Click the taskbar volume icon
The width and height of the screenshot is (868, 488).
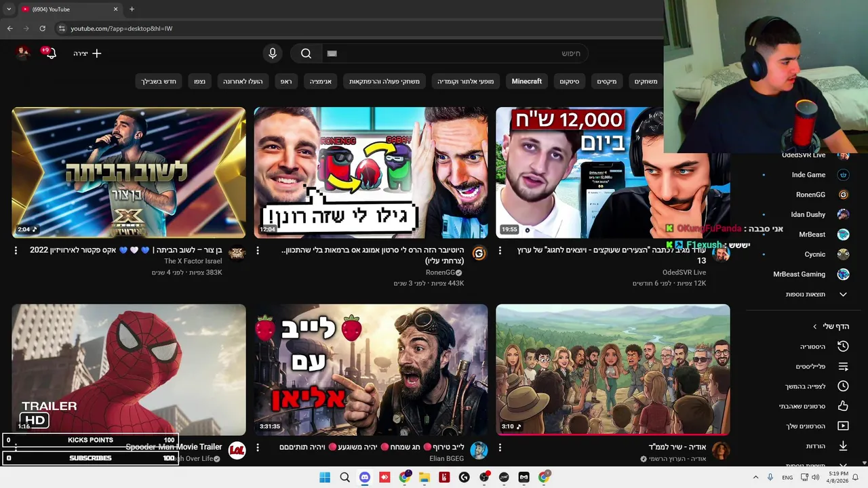816,477
